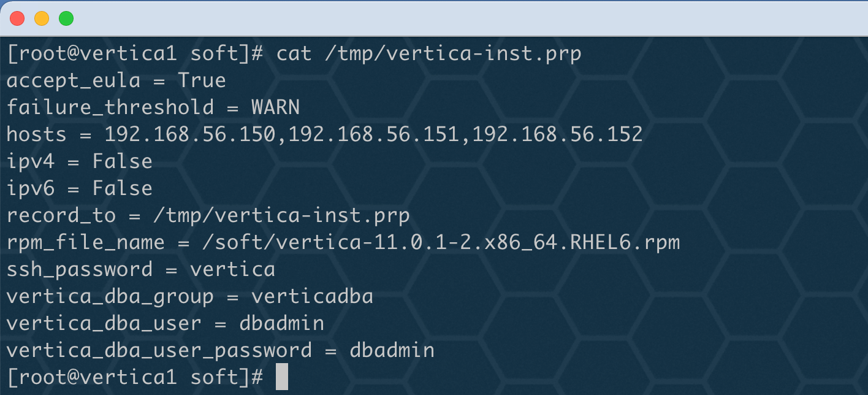This screenshot has width=868, height=395.
Task: Click the cat /tmp/vertica-inst.prp command text
Action: tap(428, 54)
